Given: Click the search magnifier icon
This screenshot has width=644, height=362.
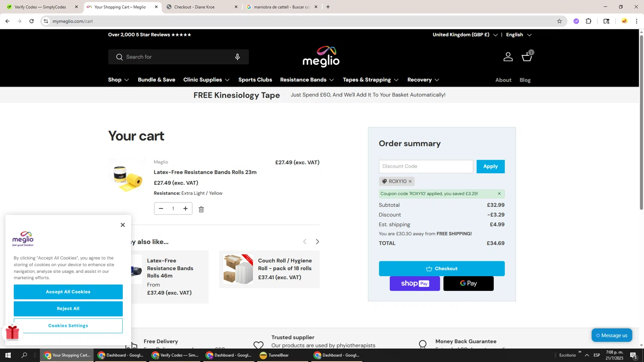Looking at the screenshot, I should click(119, 57).
